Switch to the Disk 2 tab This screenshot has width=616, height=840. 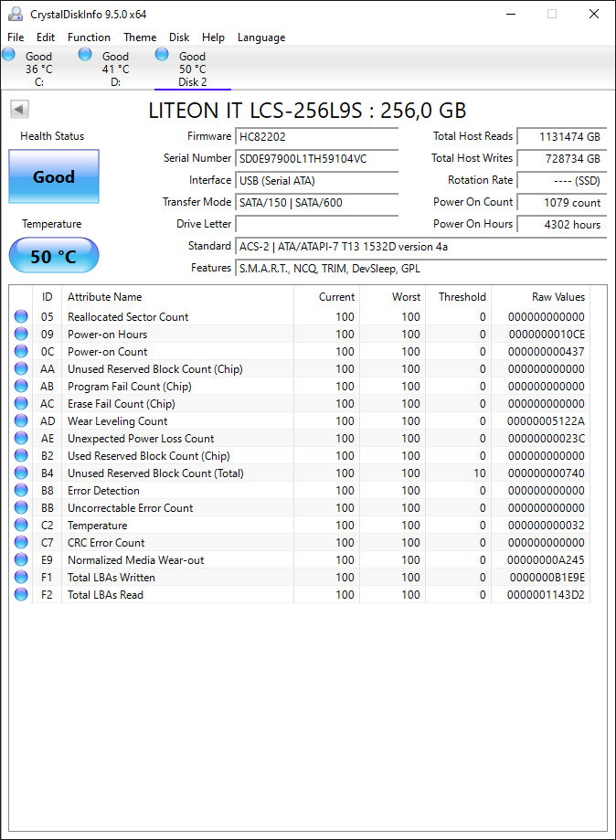tap(192, 69)
